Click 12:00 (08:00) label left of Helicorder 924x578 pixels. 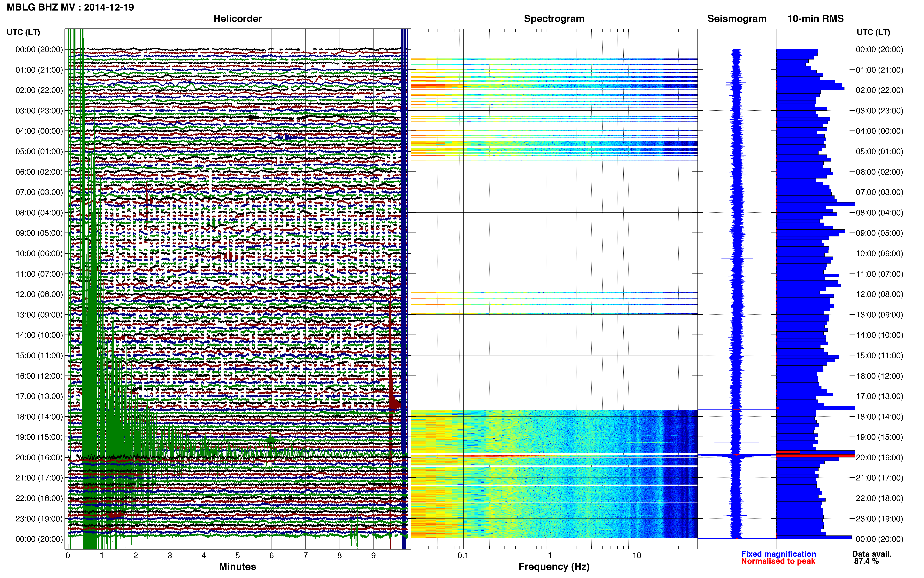(x=39, y=294)
